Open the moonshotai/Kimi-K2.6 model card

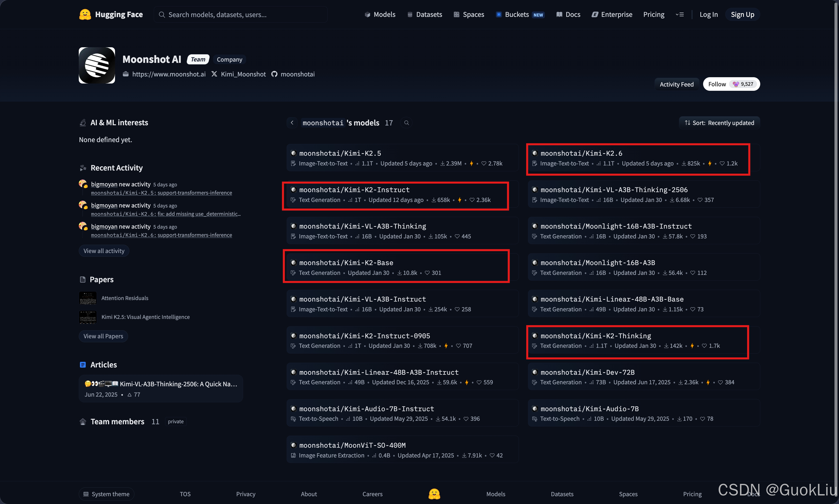point(644,158)
